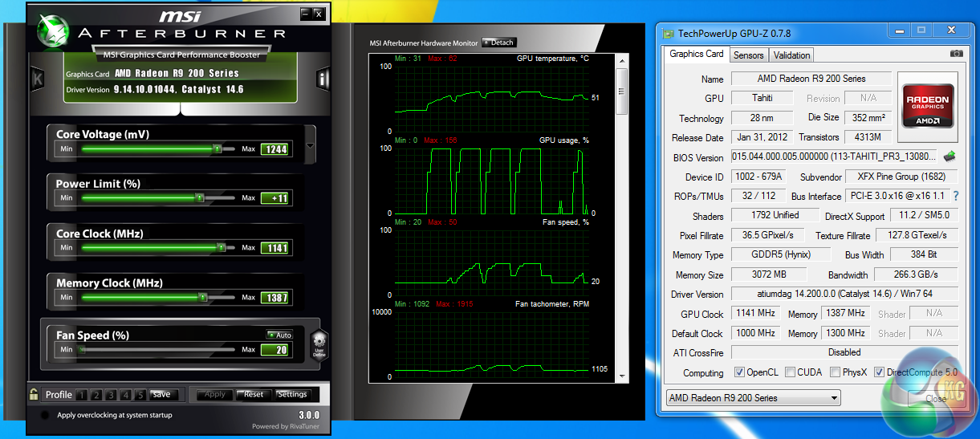Click the Power Limit slider handle
This screenshot has height=439, width=980.
click(x=198, y=197)
